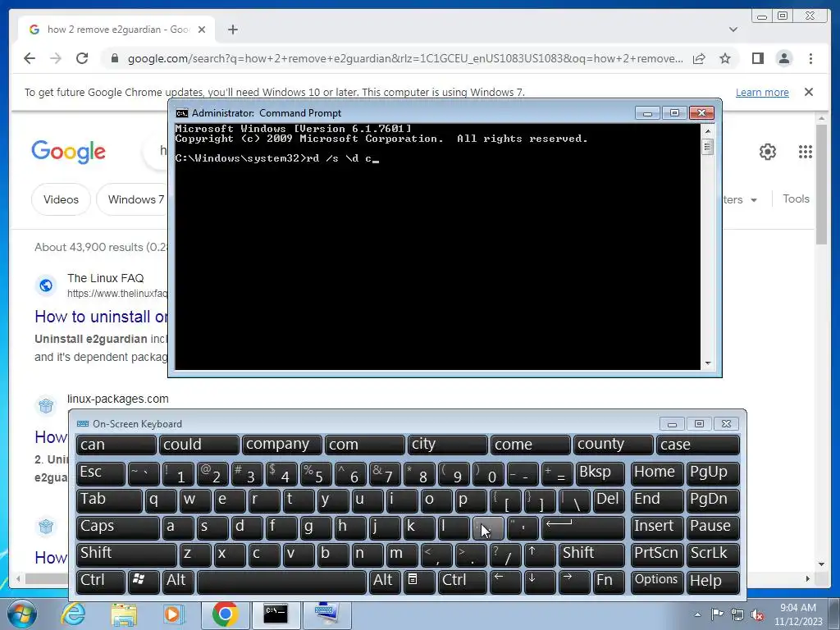
Task: Follow the Learn more link
Action: [762, 92]
